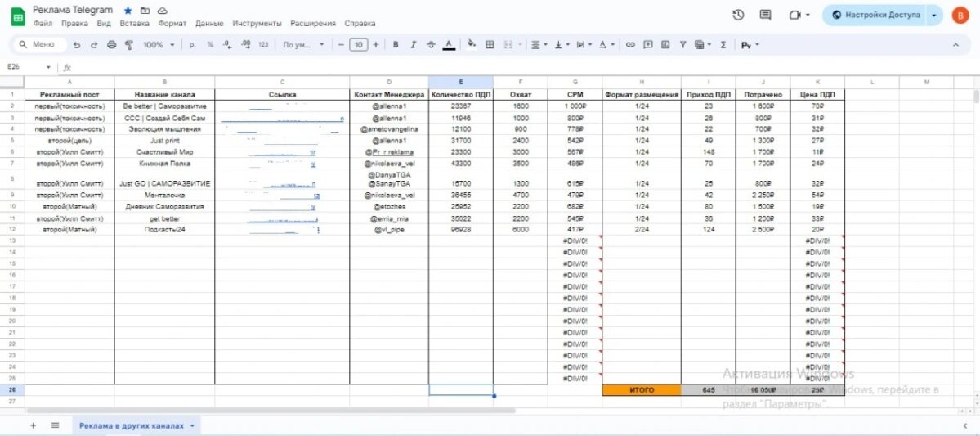Open the Файл menu

[x=43, y=23]
